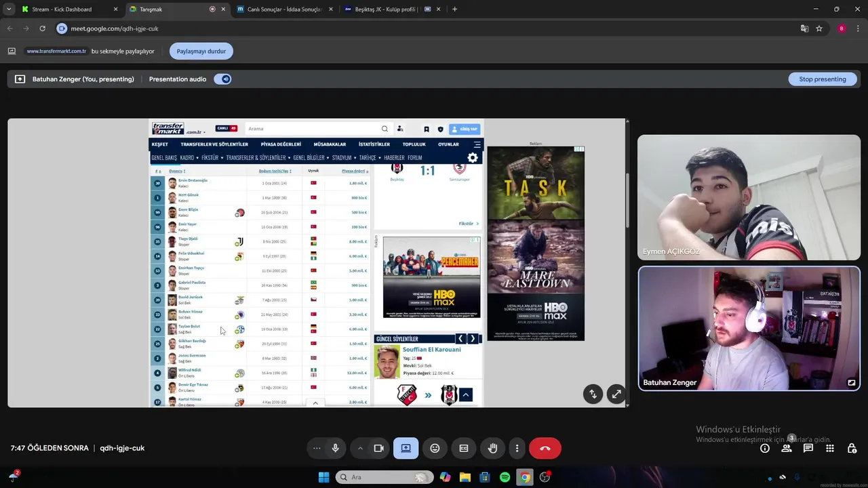Open File Explorer from the taskbar
The height and width of the screenshot is (488, 868).
coord(465,477)
